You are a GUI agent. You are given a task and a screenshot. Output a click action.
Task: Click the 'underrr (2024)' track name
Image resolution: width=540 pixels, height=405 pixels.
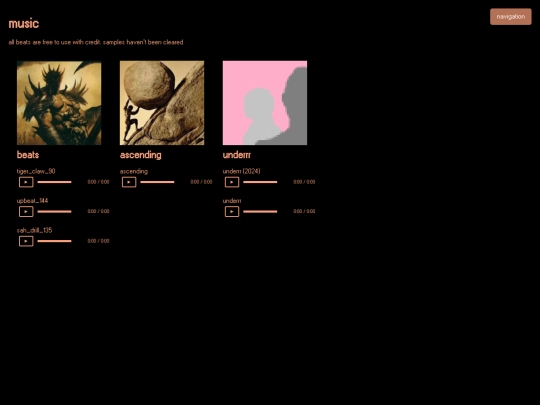point(241,171)
